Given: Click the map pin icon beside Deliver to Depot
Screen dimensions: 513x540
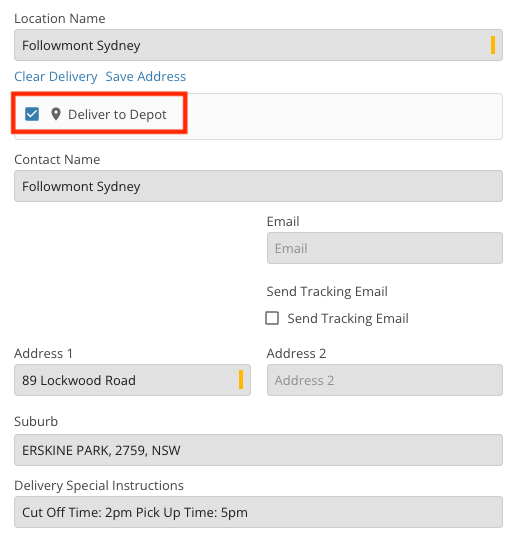Looking at the screenshot, I should 56,114.
